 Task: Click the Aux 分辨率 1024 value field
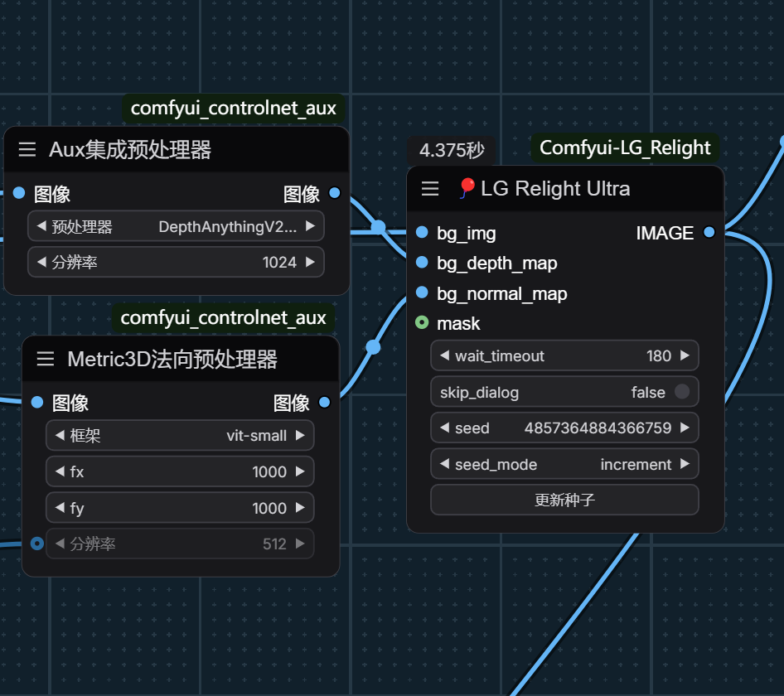click(x=176, y=262)
